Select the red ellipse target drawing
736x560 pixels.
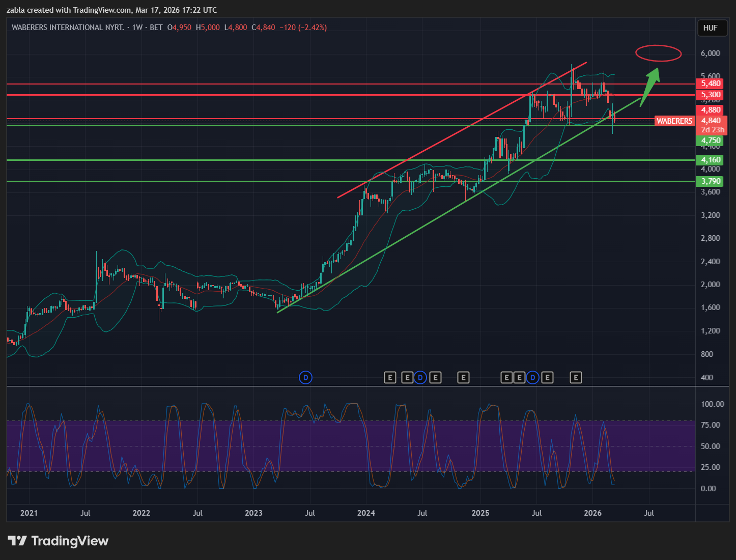click(x=658, y=53)
